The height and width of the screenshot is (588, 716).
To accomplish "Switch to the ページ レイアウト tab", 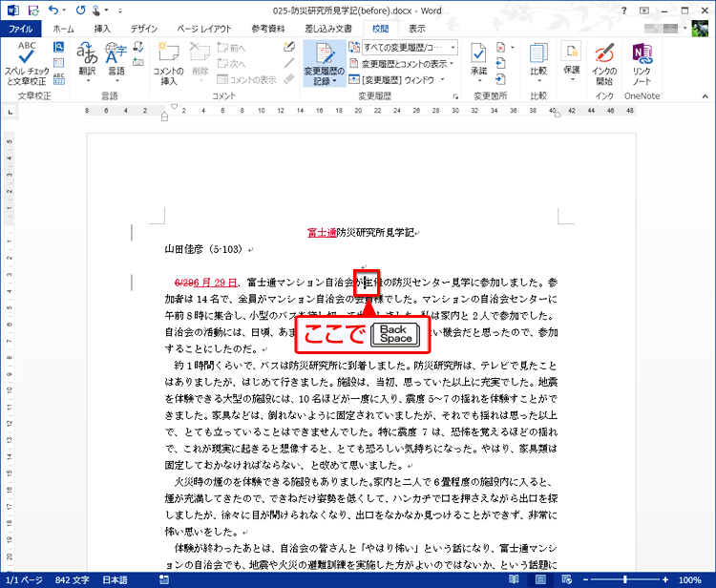I will click(x=204, y=29).
